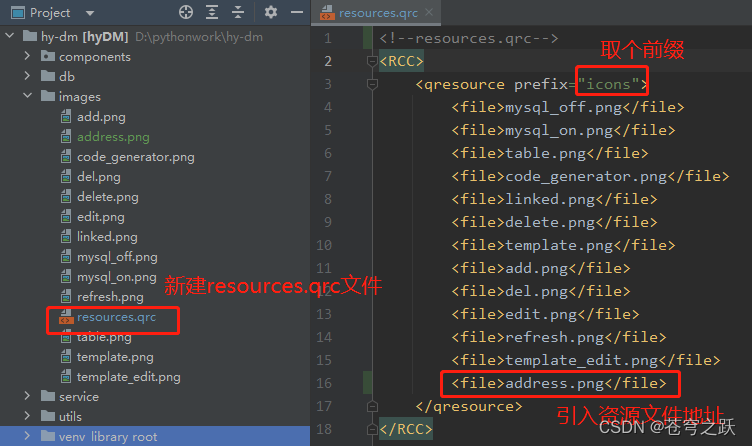Place cursor in the icons prefix value

[608, 84]
